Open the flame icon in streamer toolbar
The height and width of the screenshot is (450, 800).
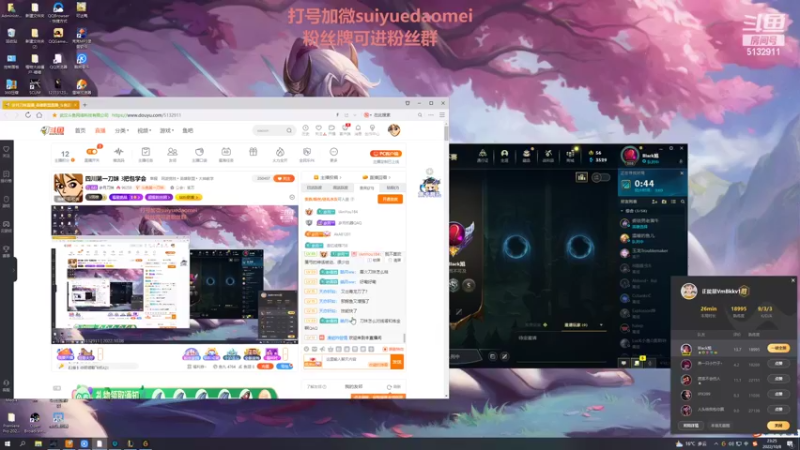pos(280,152)
